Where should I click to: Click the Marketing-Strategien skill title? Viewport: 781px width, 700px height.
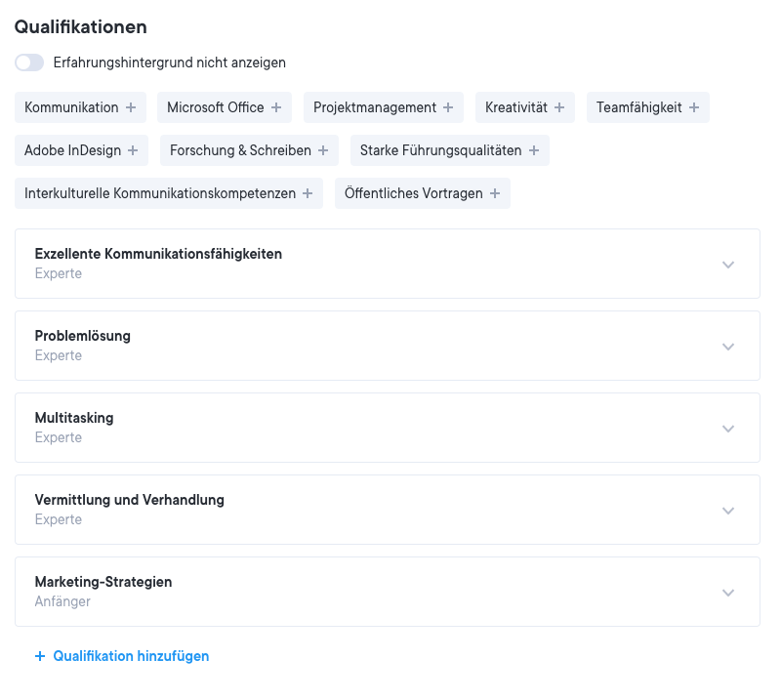[x=103, y=582]
